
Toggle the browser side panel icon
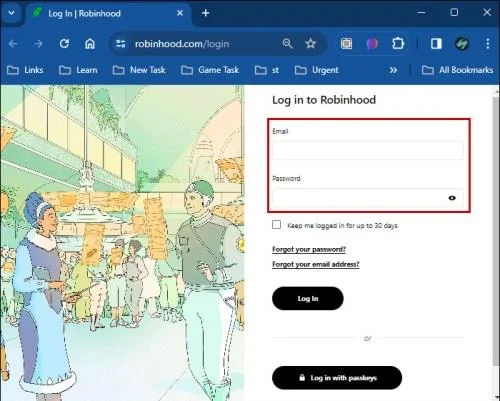436,43
